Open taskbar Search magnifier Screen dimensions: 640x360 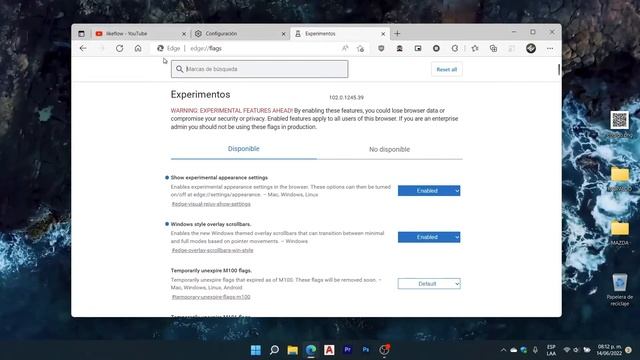(274, 350)
